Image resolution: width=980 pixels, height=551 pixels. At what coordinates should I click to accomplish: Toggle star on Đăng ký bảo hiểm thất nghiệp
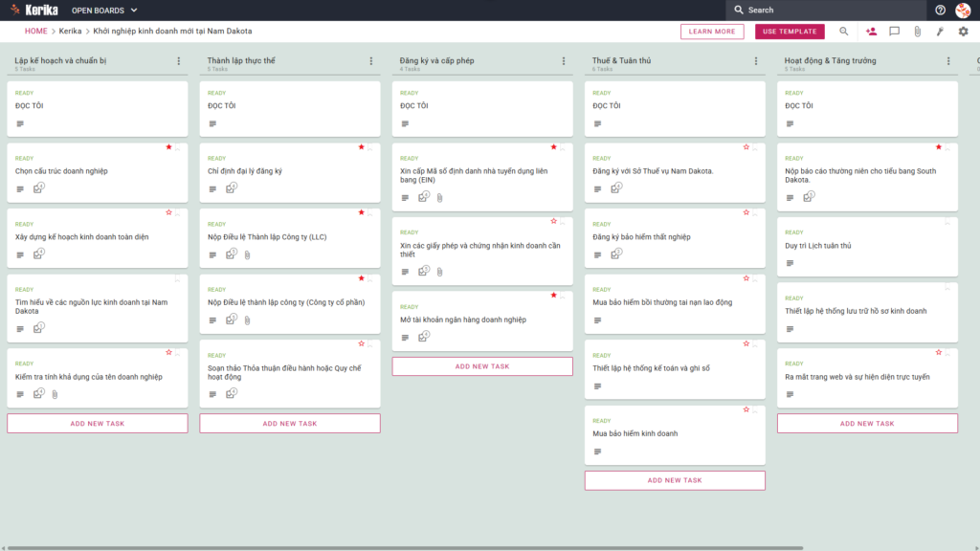pyautogui.click(x=746, y=212)
